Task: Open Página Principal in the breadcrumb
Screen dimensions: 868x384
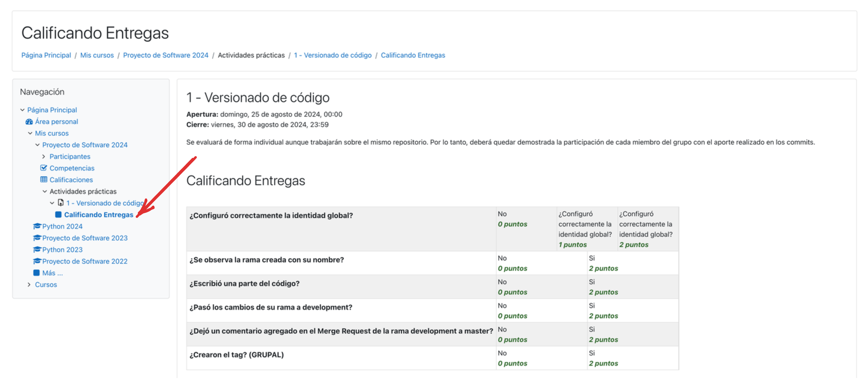Action: pyautogui.click(x=46, y=55)
